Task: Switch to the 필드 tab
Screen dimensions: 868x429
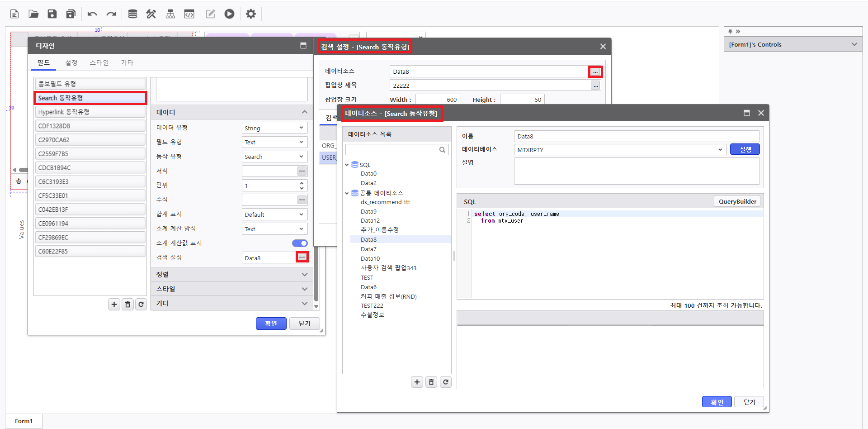Action: pyautogui.click(x=44, y=62)
